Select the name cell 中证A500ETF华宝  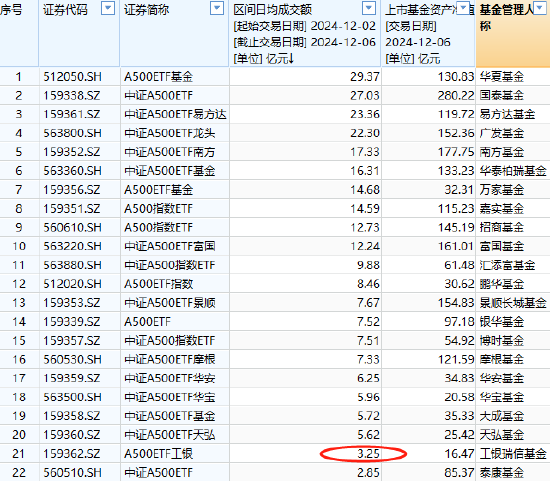(170, 397)
